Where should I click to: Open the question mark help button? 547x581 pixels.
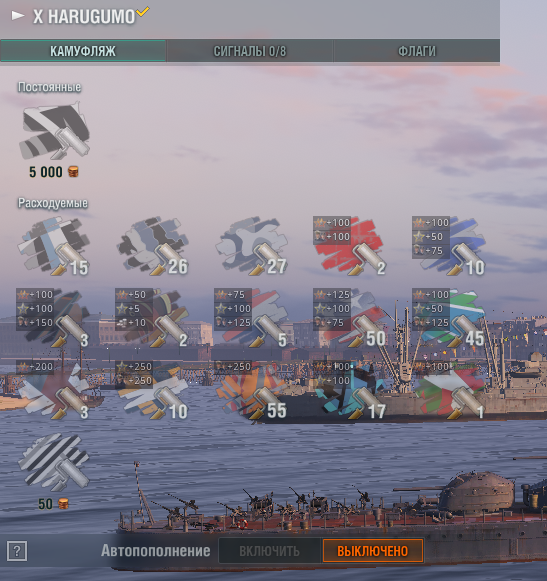pyautogui.click(x=17, y=551)
